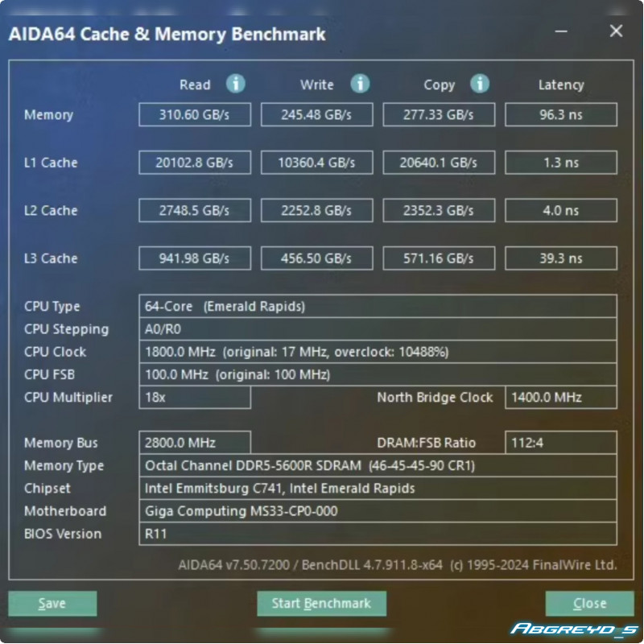Click the L2 Cache row label
This screenshot has width=644, height=644.
coord(51,210)
